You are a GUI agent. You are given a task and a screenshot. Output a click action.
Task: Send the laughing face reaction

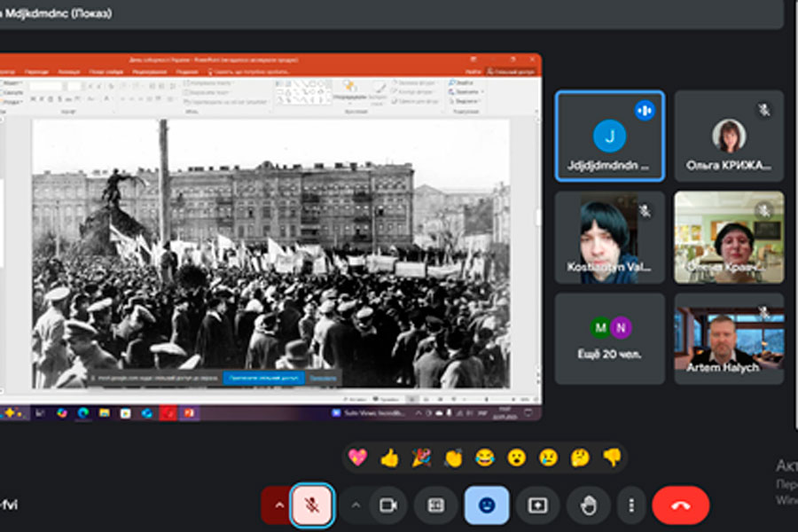(x=484, y=458)
